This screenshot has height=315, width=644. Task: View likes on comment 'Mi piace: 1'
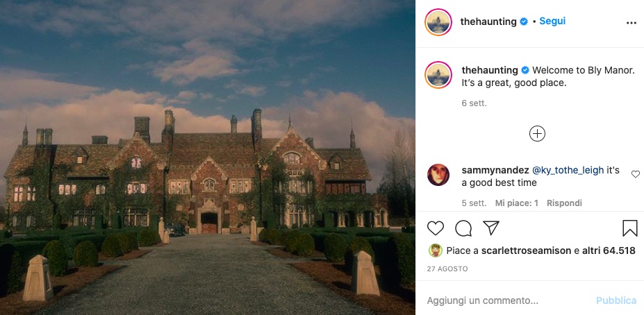[516, 203]
